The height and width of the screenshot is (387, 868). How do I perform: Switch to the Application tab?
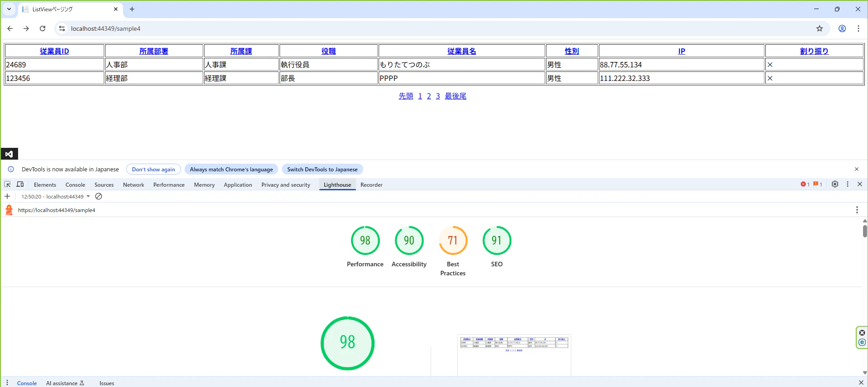point(238,184)
